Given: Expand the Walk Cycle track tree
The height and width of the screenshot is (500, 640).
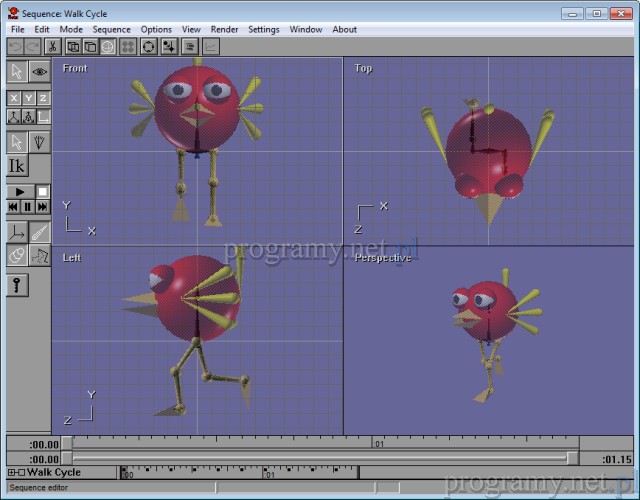Looking at the screenshot, I should (11, 472).
